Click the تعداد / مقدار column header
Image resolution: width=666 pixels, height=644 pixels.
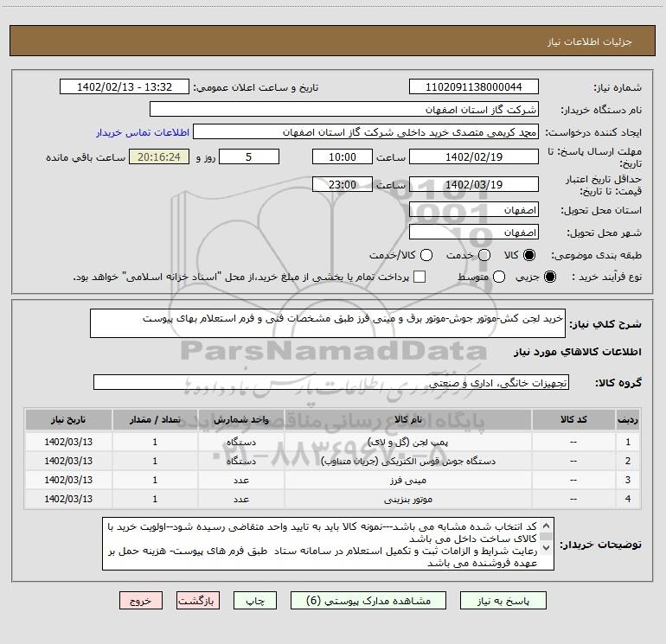(x=155, y=419)
